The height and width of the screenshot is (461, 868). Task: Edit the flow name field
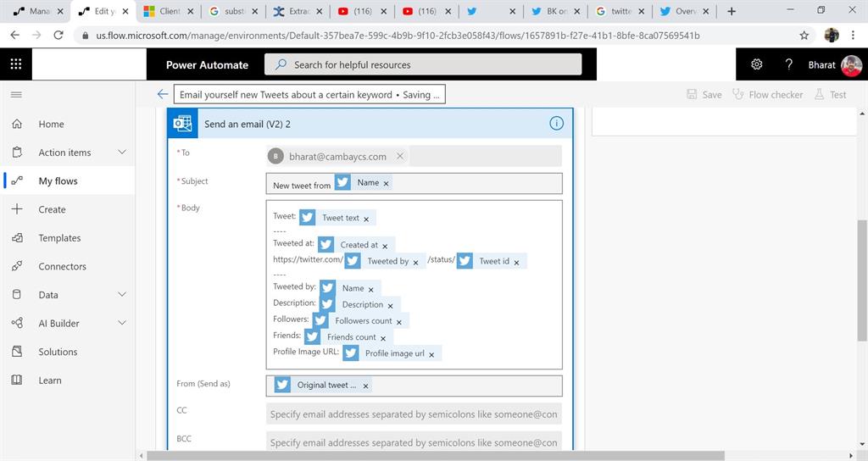[x=309, y=95]
